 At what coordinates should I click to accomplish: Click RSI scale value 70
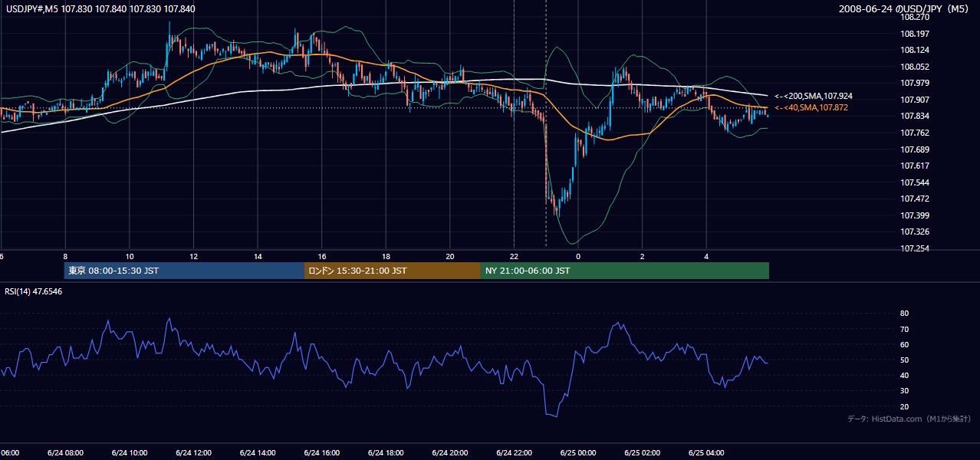(x=905, y=329)
